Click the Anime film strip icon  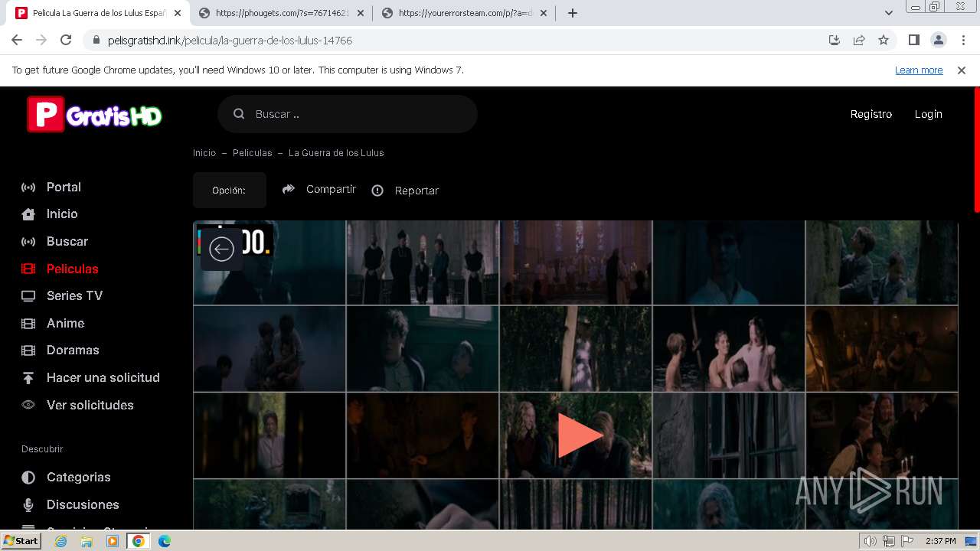tap(28, 323)
